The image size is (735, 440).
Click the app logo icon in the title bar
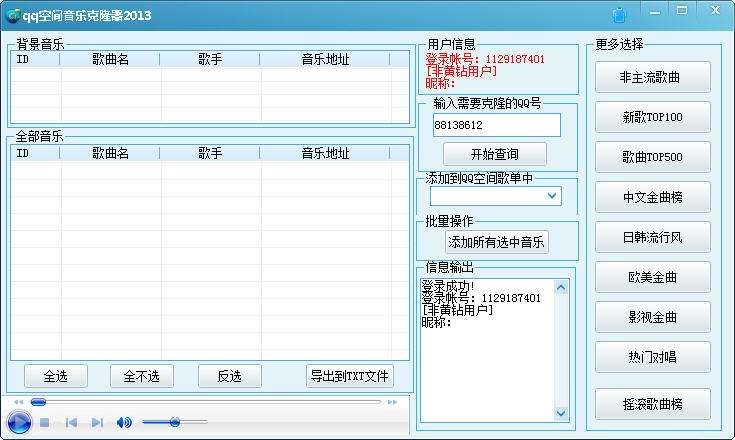pyautogui.click(x=12, y=15)
